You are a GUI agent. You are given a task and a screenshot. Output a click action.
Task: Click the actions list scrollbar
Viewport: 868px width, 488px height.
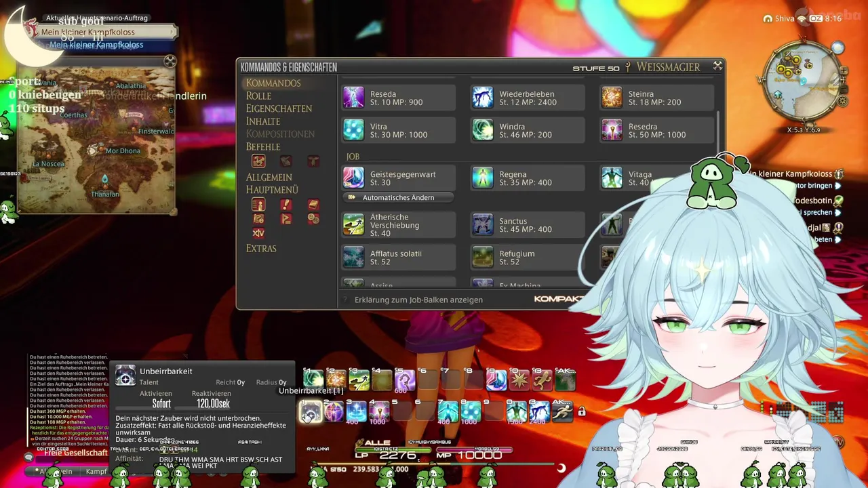(718, 133)
